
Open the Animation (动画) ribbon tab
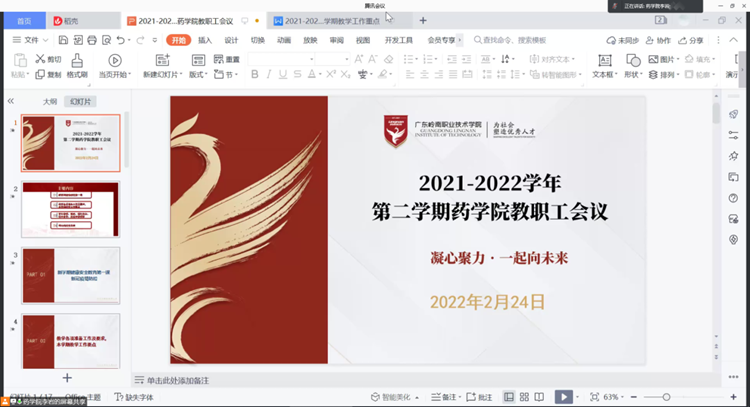pos(284,40)
